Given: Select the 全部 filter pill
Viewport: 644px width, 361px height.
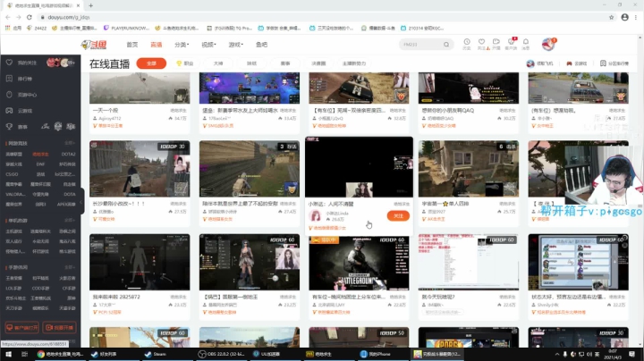Looking at the screenshot, I should tap(151, 63).
